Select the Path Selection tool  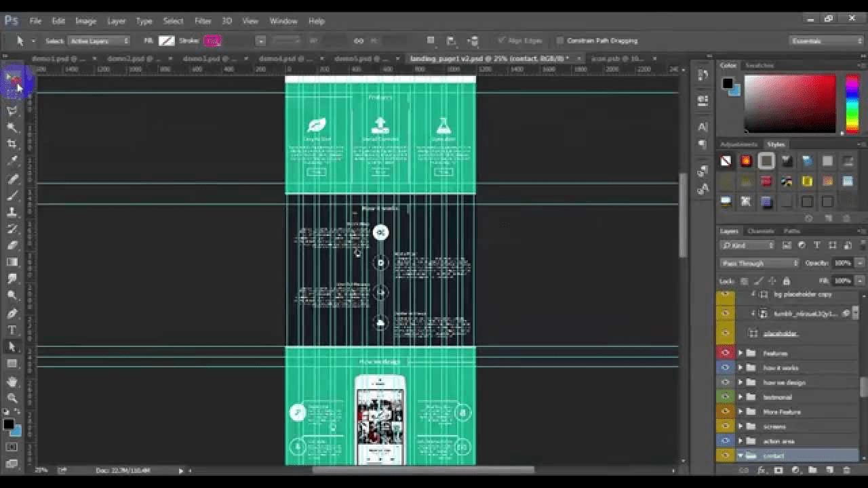tap(12, 347)
